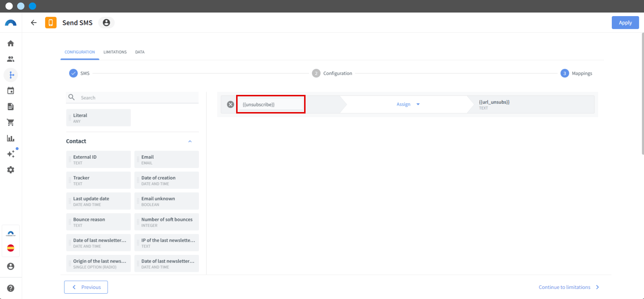Open the documents sidebar icon

tap(11, 106)
